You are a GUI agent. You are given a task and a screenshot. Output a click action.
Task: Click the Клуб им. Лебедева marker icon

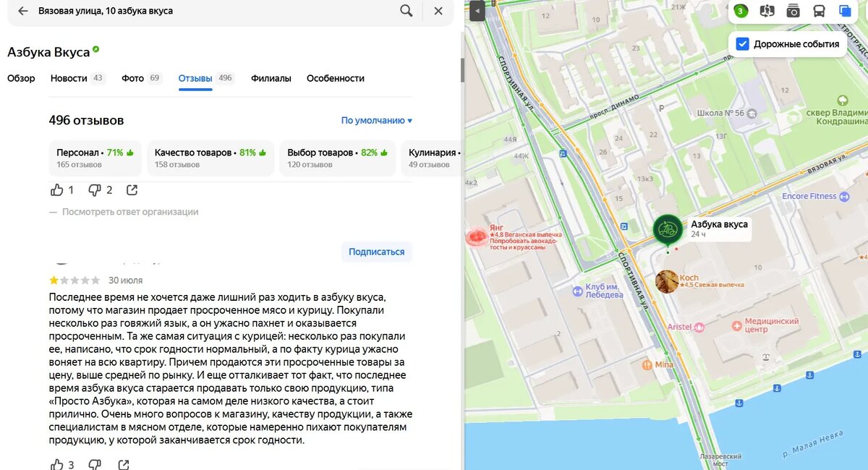pyautogui.click(x=577, y=291)
